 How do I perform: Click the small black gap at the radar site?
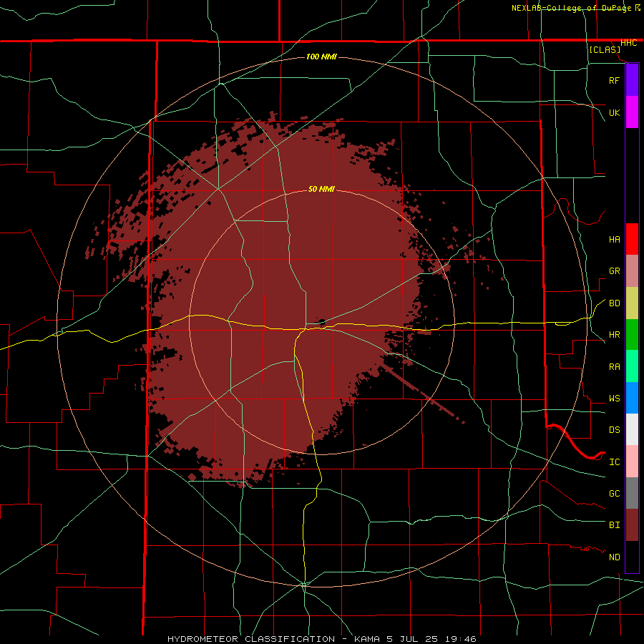[322, 321]
